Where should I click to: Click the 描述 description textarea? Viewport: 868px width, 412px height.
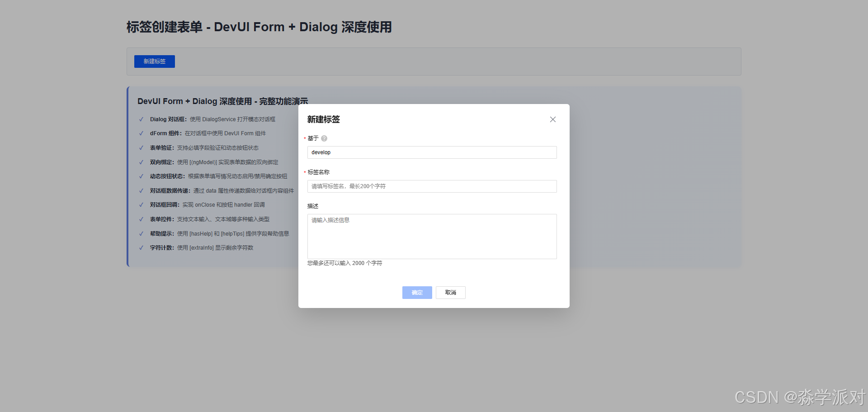(431, 236)
